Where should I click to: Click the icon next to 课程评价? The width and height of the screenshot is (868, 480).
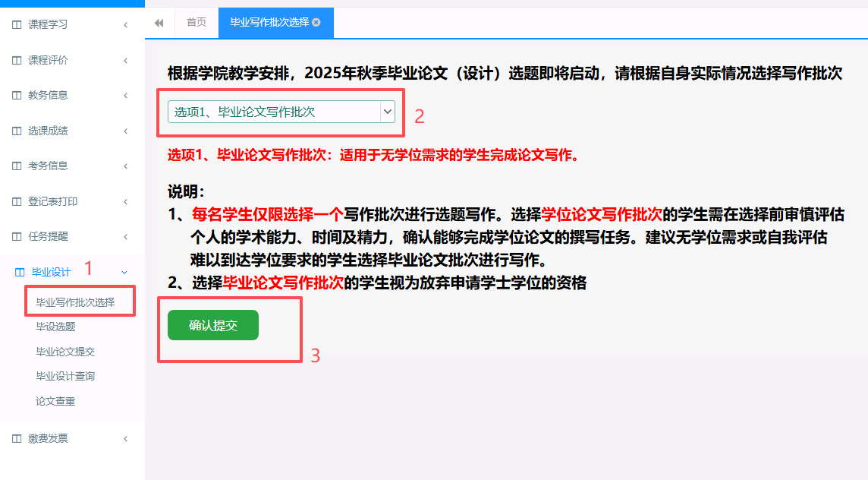(x=17, y=60)
